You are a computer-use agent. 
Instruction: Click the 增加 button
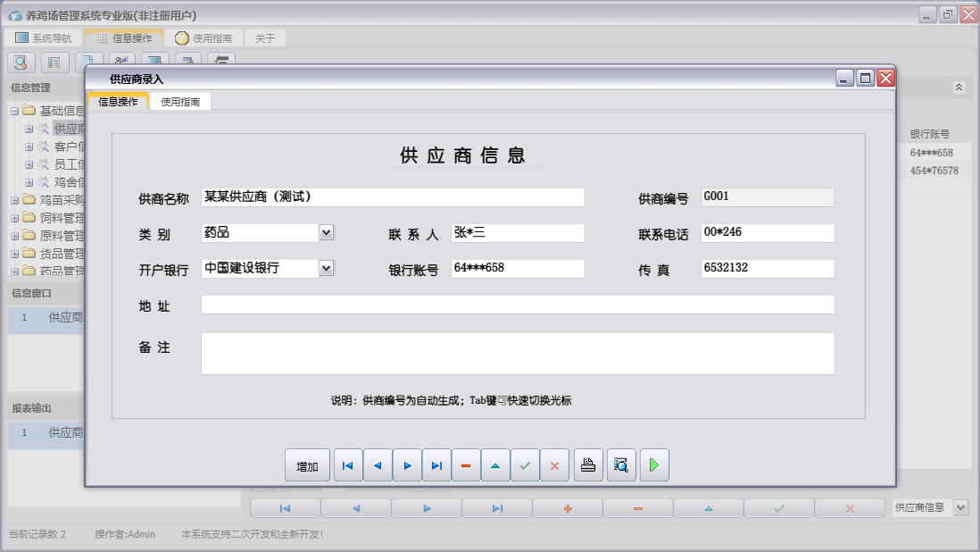tap(307, 465)
